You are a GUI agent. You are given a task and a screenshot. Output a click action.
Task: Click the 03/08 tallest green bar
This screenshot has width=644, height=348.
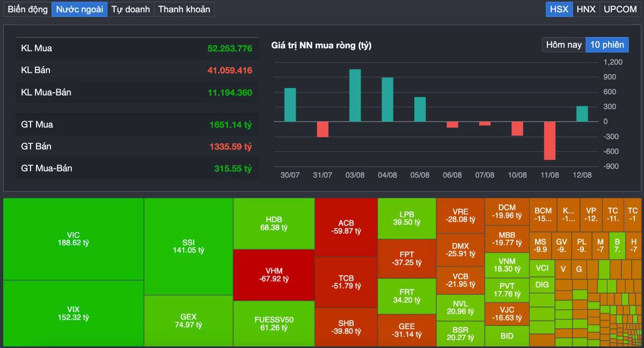click(355, 95)
